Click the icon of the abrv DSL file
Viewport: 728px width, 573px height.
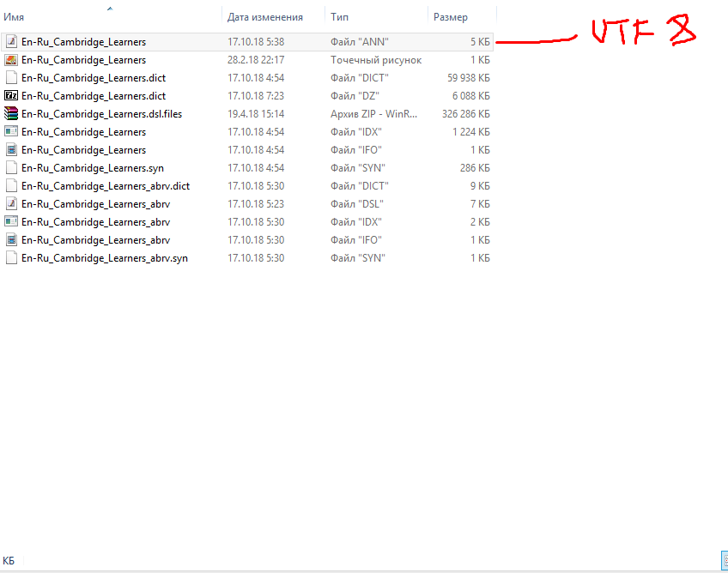pos(11,204)
